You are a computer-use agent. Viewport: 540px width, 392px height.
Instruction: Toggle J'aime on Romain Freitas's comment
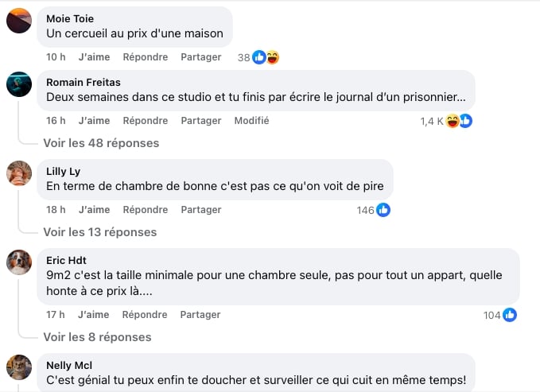pos(94,121)
